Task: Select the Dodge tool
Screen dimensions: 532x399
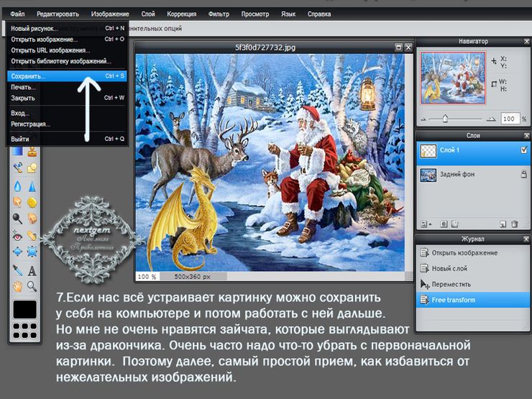Action: (18, 219)
